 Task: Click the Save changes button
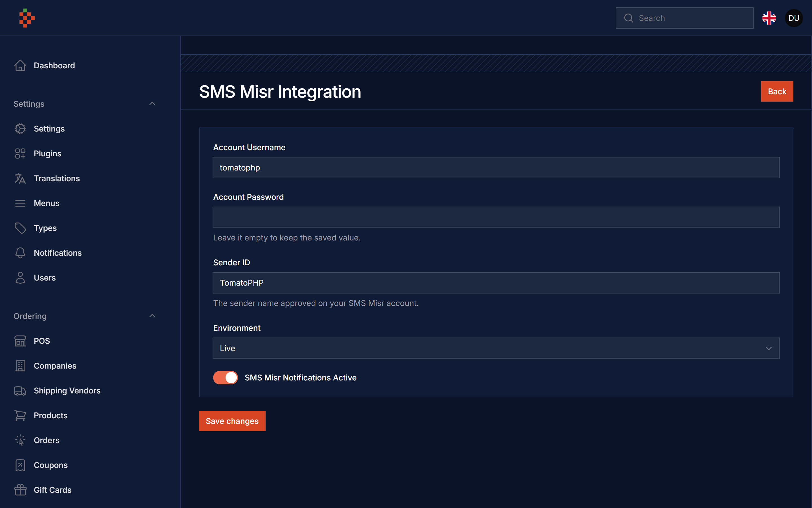[232, 421]
